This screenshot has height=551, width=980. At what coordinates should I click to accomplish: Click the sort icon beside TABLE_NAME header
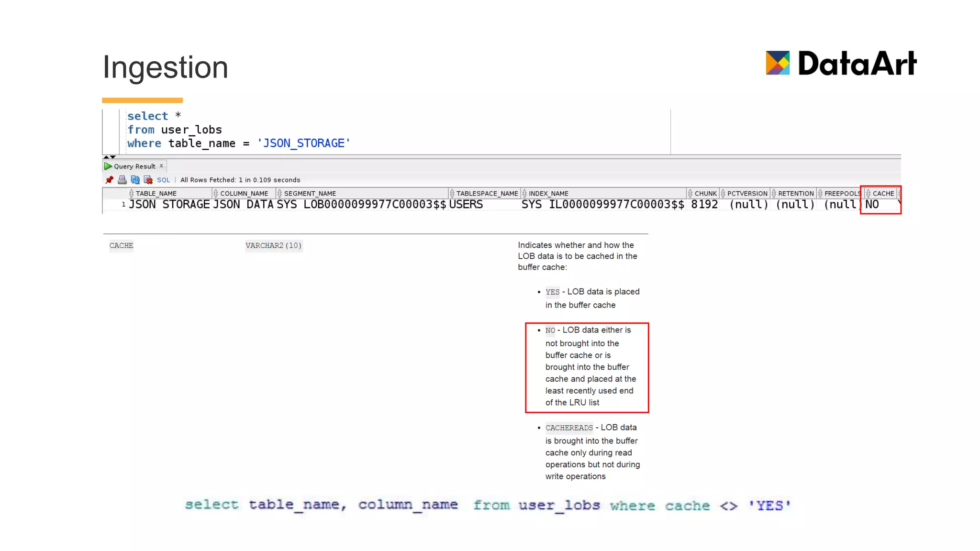point(131,193)
